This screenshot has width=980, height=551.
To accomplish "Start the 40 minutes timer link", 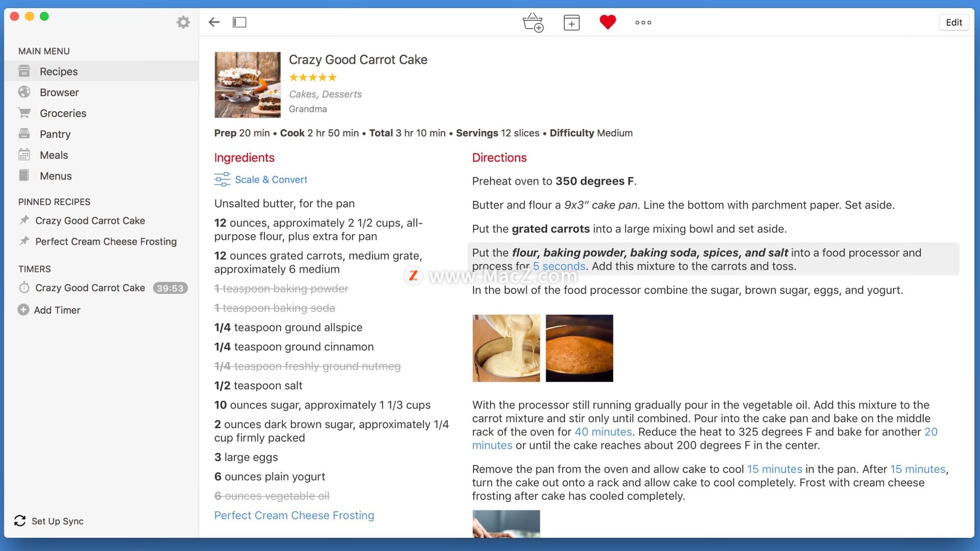I will point(603,432).
